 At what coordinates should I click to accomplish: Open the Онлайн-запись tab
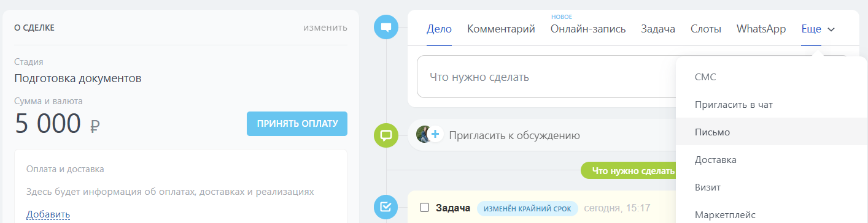[588, 29]
